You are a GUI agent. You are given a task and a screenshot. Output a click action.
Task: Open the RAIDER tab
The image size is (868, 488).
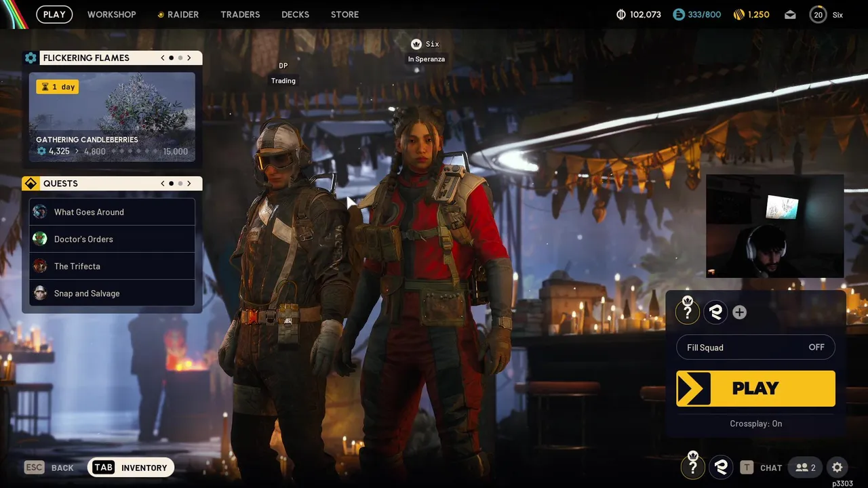pyautogui.click(x=178, y=14)
